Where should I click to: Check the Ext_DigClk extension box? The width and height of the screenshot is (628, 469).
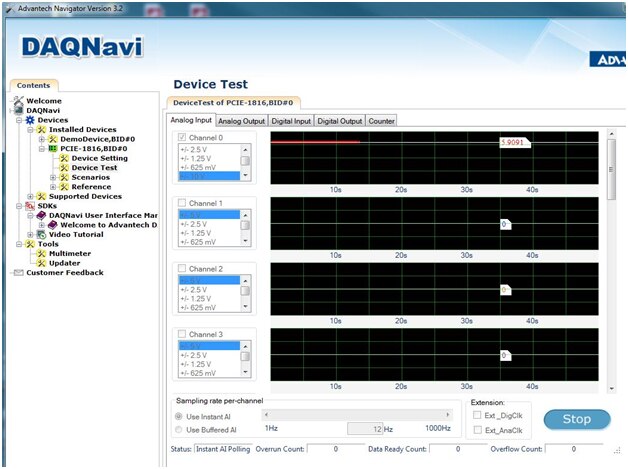[477, 415]
